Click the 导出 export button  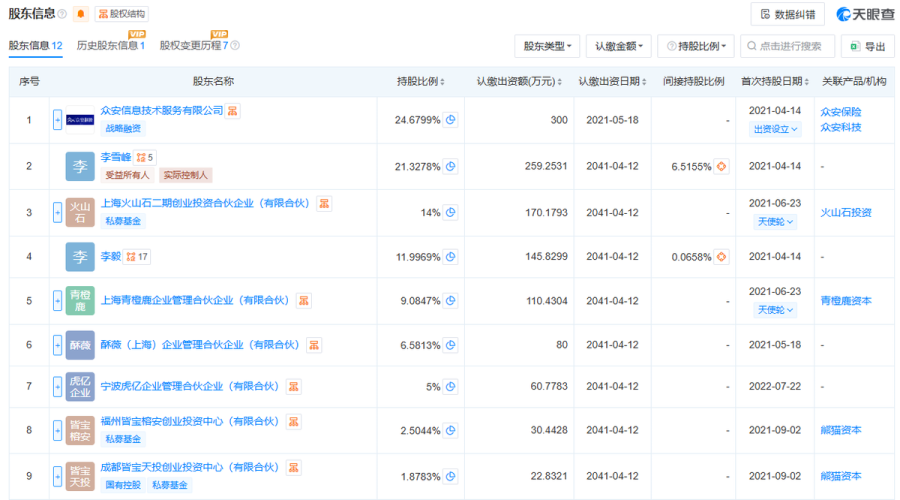867,46
